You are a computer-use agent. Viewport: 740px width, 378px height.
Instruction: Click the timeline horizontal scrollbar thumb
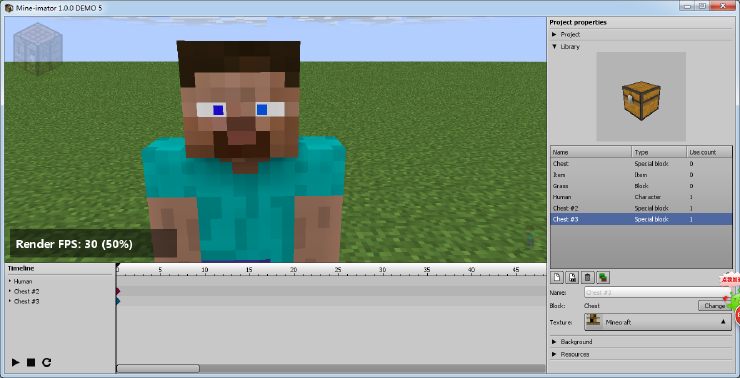tap(158, 368)
